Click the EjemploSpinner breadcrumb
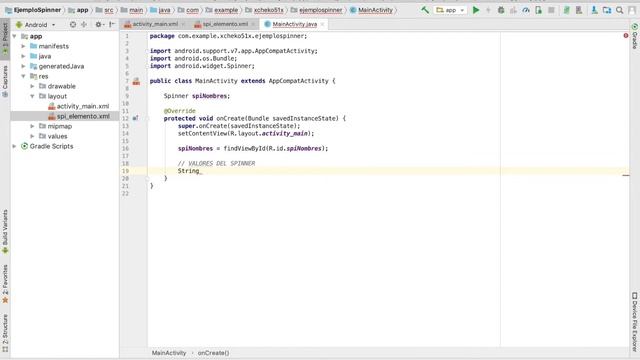Screen dimensions: 640x360 33,10
